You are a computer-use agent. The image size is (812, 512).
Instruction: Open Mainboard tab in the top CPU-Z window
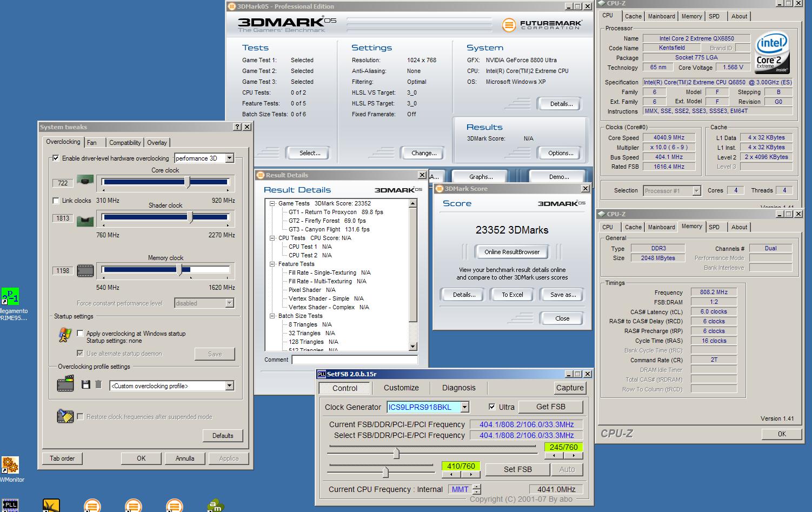(662, 16)
